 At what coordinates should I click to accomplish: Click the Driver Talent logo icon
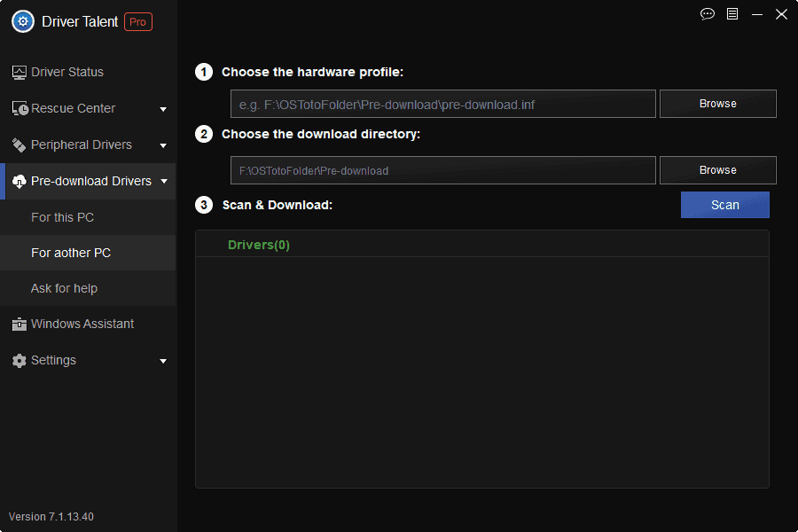pyautogui.click(x=22, y=21)
